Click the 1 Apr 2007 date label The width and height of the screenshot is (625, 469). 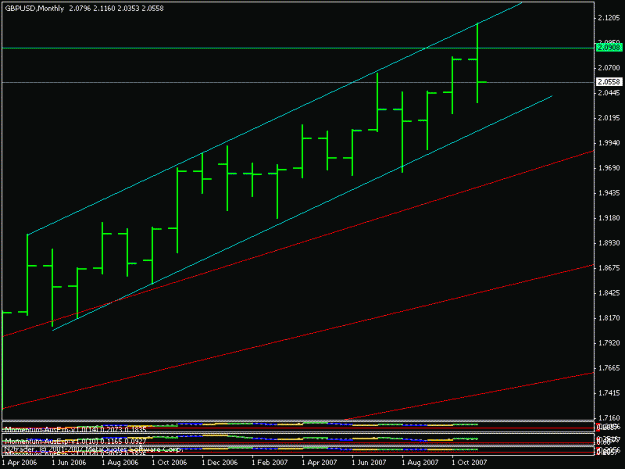[319, 463]
